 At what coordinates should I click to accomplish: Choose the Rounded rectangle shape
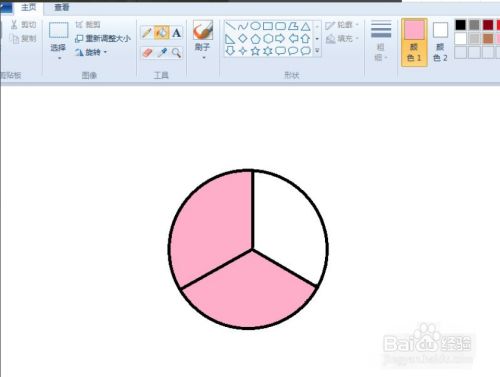tap(280, 26)
